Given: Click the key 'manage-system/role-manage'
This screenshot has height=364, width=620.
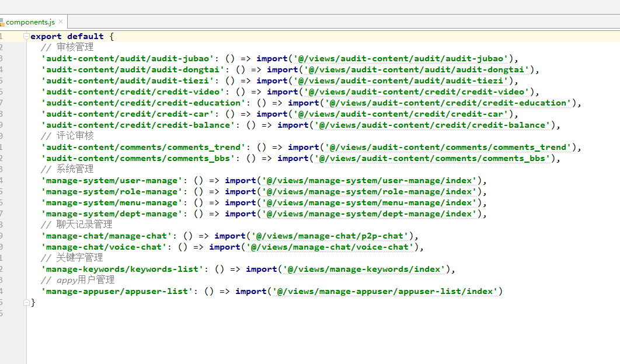Looking at the screenshot, I should click(x=112, y=191).
